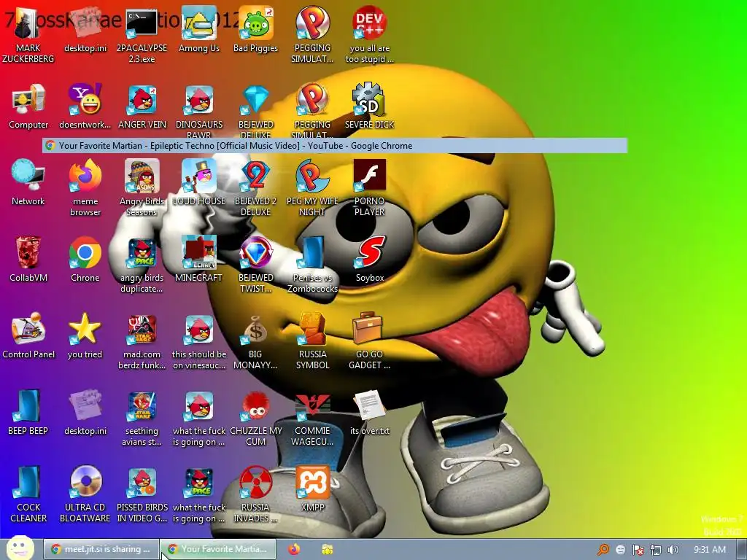Click the smiley face system tray icon
Image resolution: width=747 pixels, height=560 pixels.
620,550
